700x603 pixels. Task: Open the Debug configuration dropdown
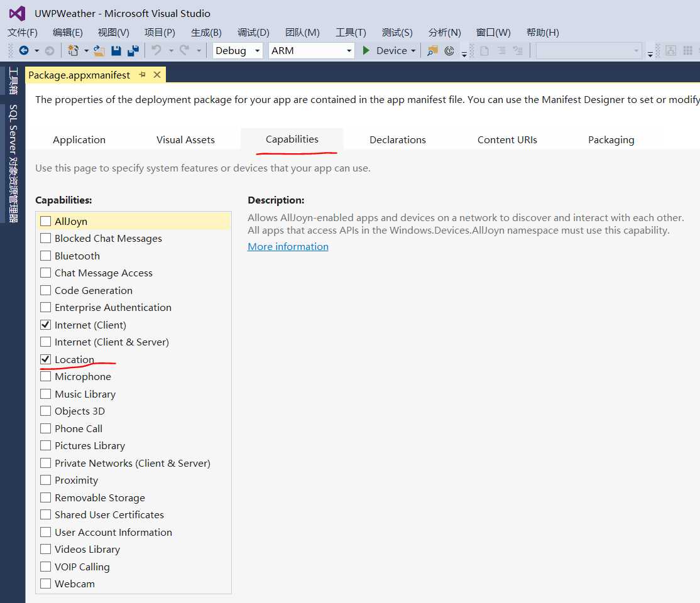pyautogui.click(x=238, y=50)
